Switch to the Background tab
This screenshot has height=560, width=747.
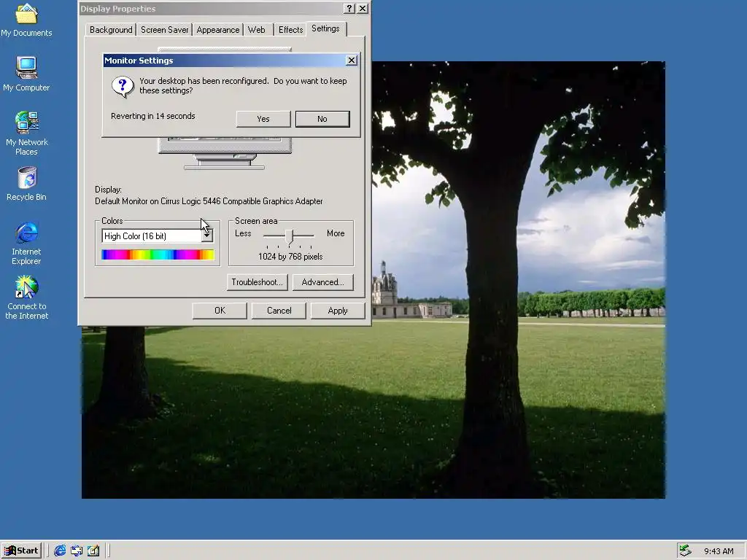pyautogui.click(x=111, y=29)
